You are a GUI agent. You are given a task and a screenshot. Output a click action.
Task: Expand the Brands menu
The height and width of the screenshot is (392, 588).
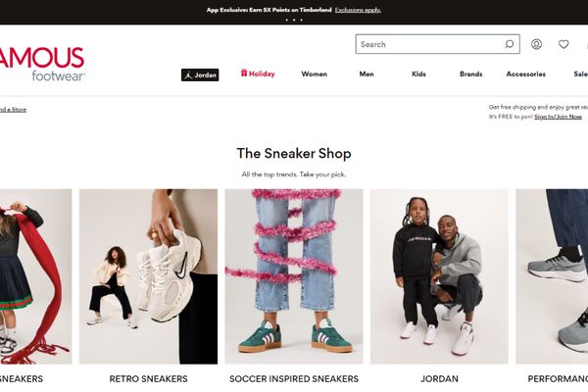click(x=471, y=73)
